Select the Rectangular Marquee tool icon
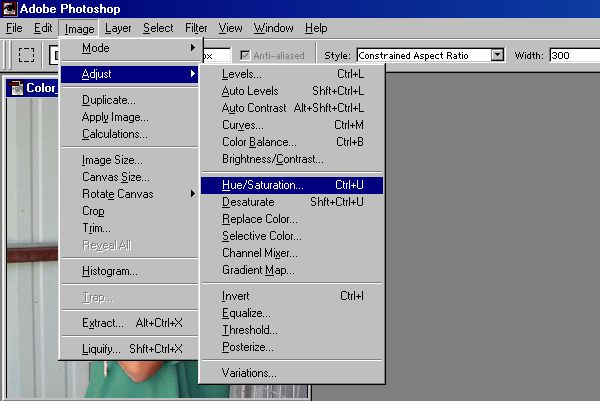600x401 pixels. pyautogui.click(x=26, y=55)
